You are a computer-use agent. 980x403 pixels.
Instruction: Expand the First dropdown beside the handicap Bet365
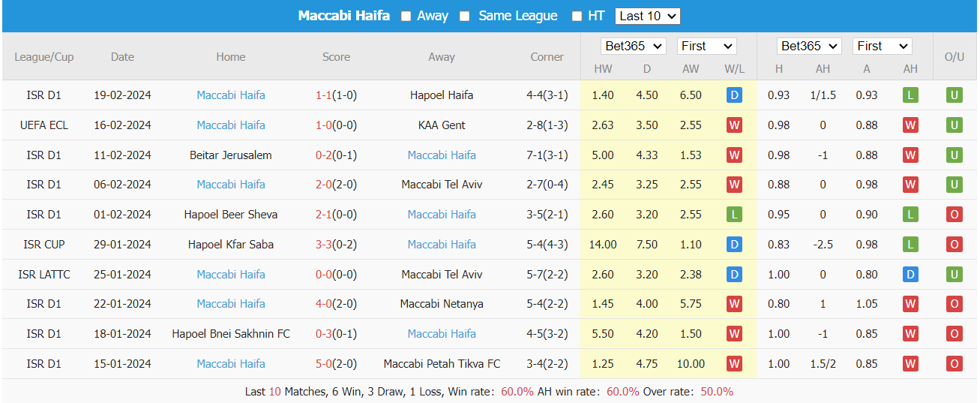[882, 47]
